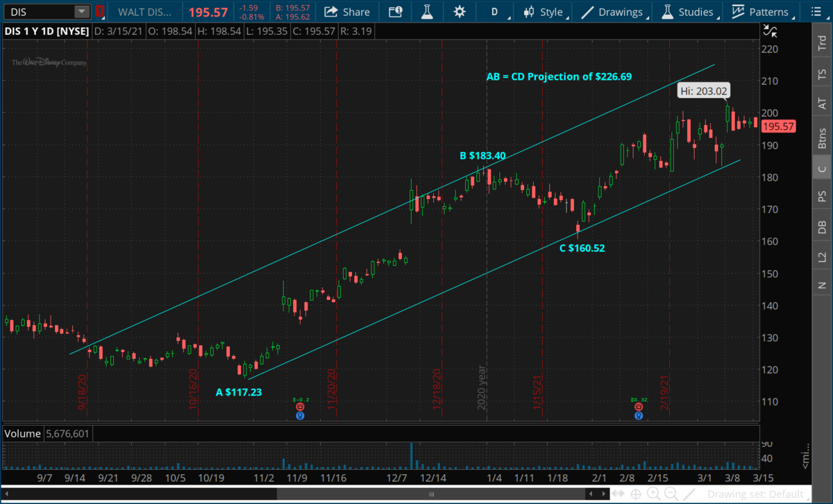Open chart settings gear
The height and width of the screenshot is (504, 833).
point(459,12)
